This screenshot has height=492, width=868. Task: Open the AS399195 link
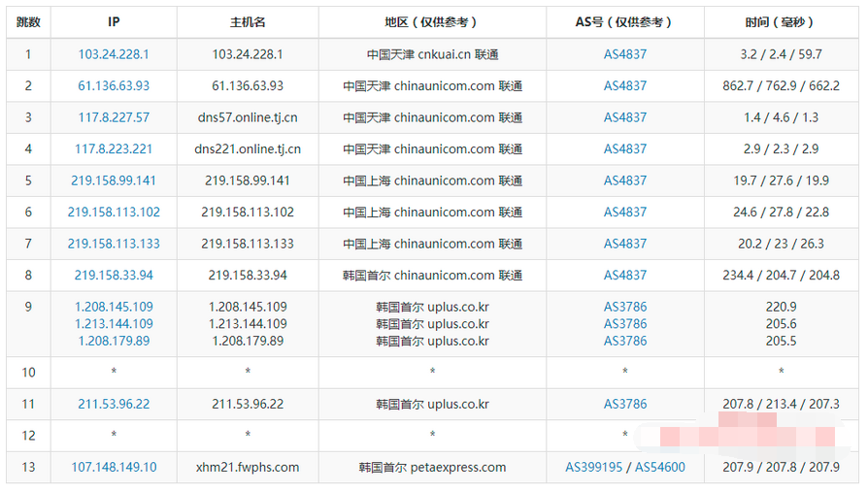pos(593,467)
